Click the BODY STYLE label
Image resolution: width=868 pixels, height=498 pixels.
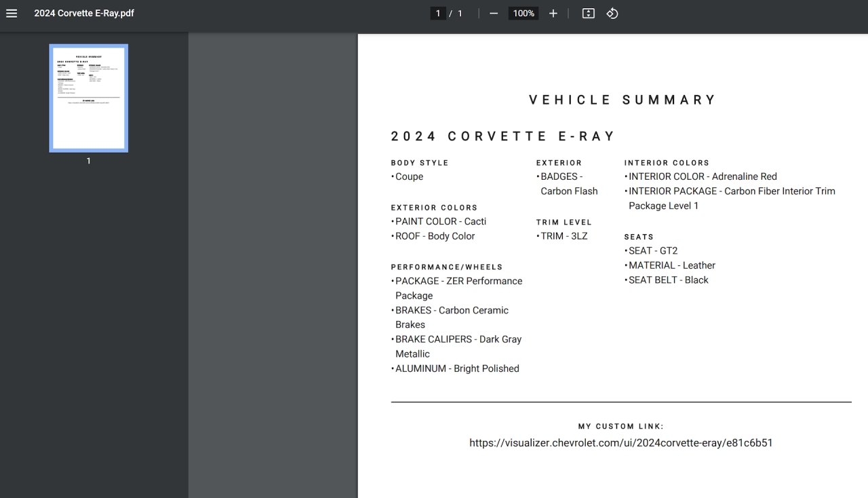point(420,163)
